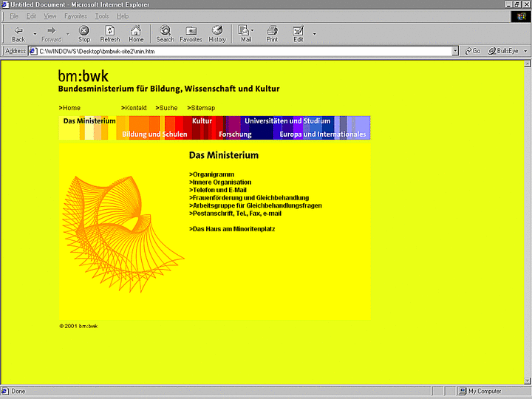The height and width of the screenshot is (399, 532).
Task: Print the current page
Action: 272,34
